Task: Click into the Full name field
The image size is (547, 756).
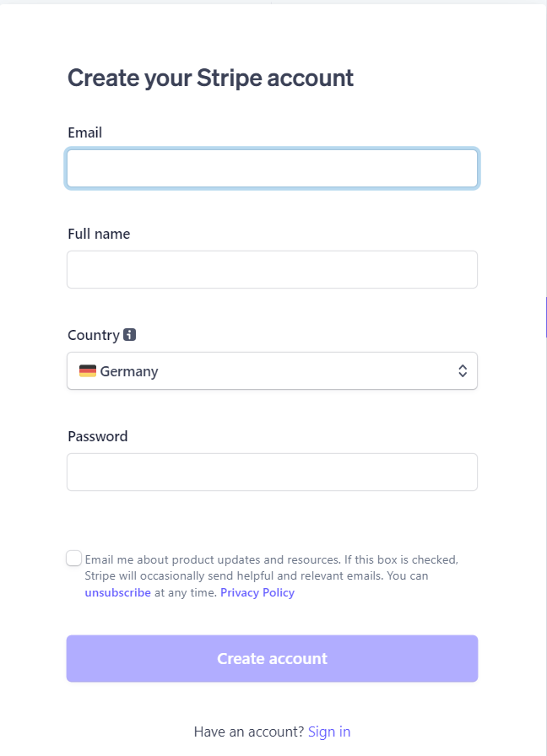Action: [272, 269]
